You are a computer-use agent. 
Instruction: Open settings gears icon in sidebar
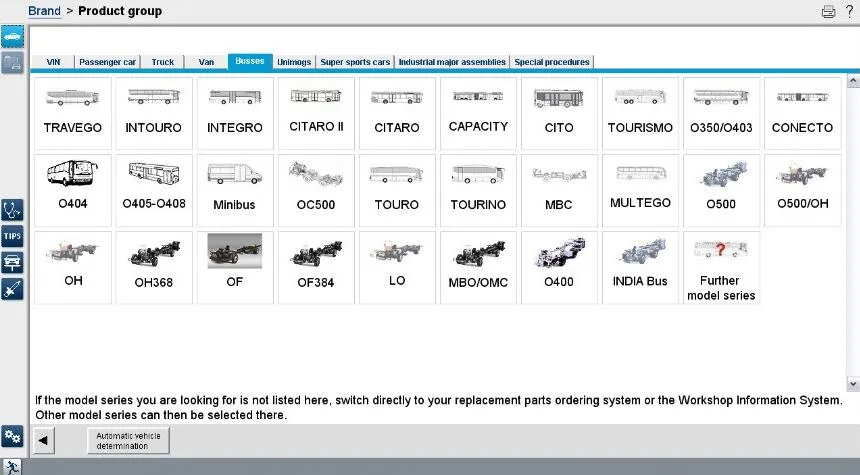coord(12,436)
